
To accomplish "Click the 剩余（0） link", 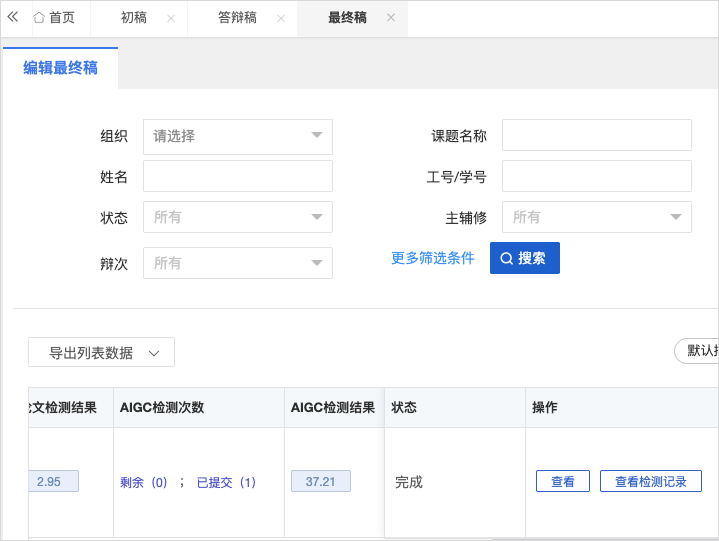I will (144, 482).
